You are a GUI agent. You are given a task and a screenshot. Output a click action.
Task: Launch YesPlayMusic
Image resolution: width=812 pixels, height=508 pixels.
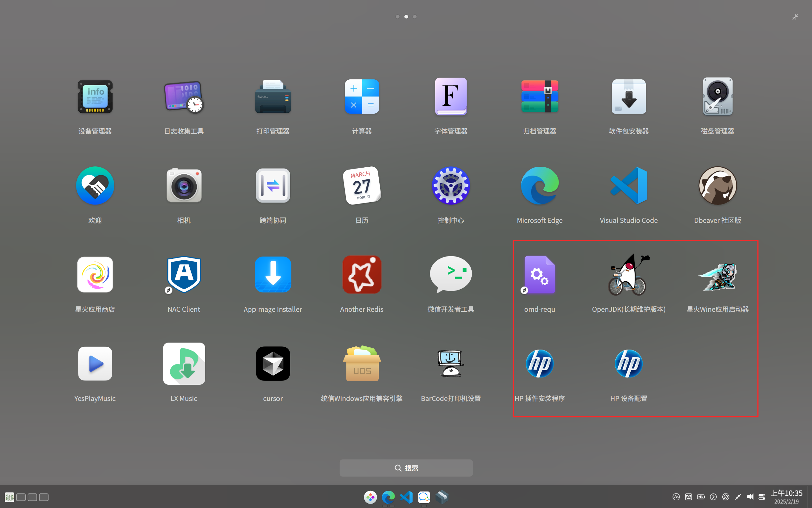coord(95,364)
